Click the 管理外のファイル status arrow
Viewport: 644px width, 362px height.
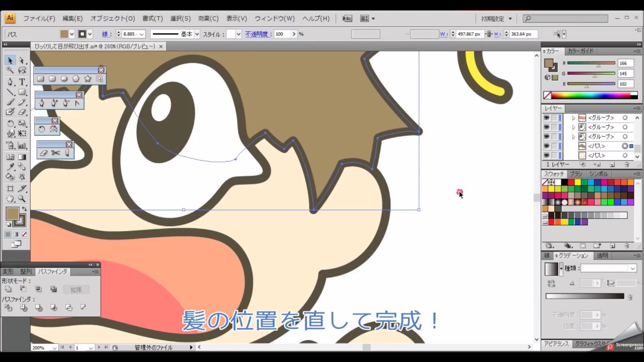[x=191, y=347]
